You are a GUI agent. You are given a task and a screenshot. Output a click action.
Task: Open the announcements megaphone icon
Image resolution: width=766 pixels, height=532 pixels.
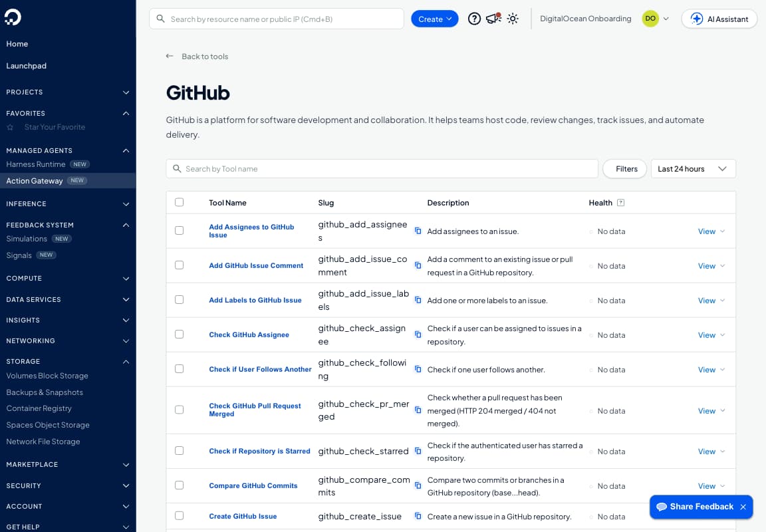point(493,19)
